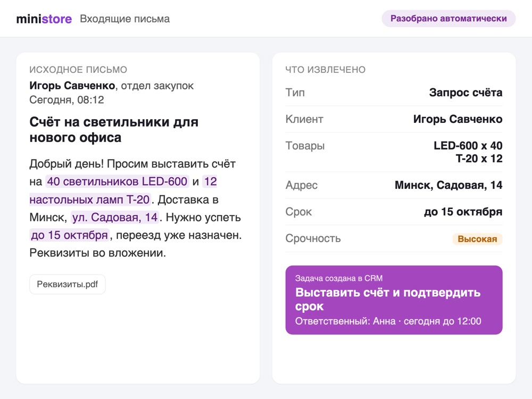Click the ИСХОДНОЕ ПИСЬМО heading

click(x=78, y=70)
